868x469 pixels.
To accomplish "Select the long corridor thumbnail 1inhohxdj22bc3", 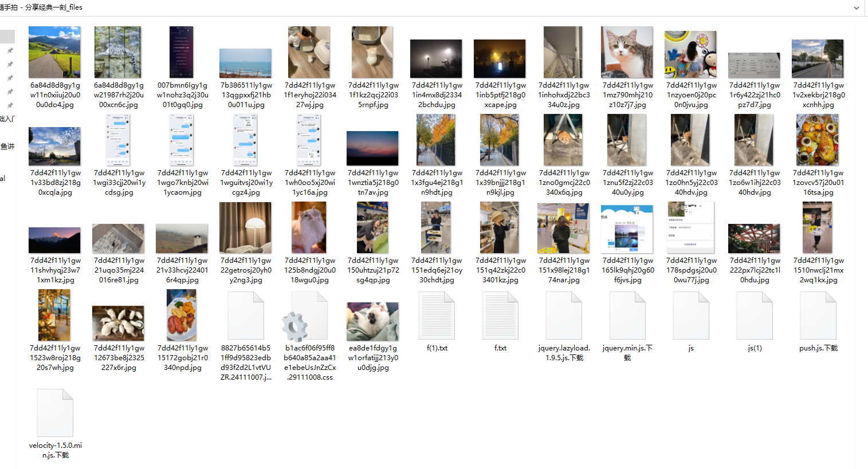I will 563,52.
